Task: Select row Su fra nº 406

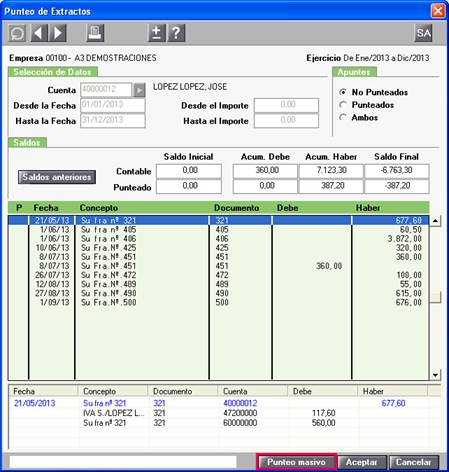Action: pos(218,239)
